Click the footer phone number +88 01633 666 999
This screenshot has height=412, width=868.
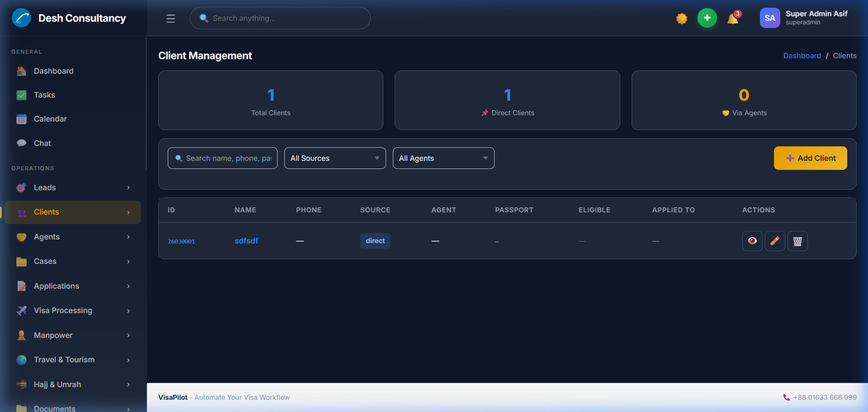pos(825,398)
